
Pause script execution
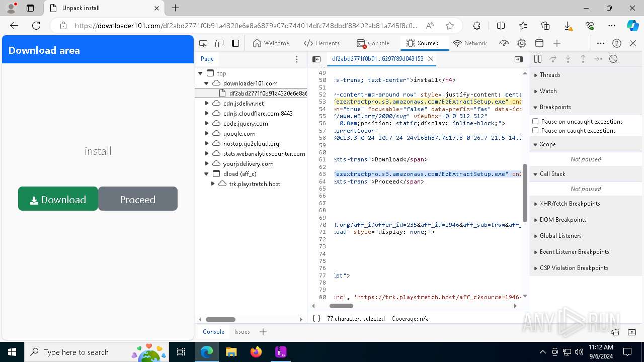[538, 59]
